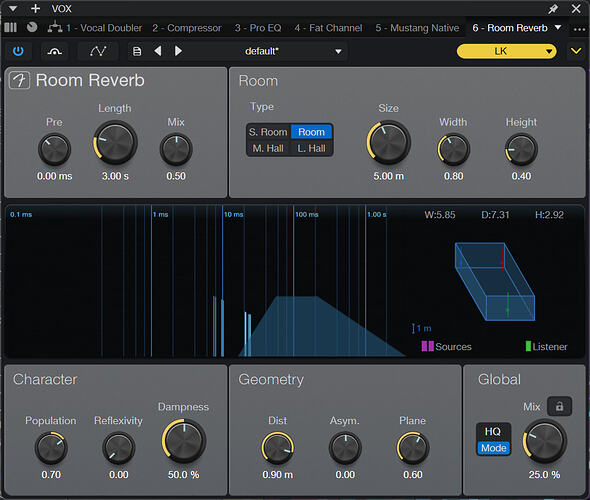Screen dimensions: 590x500
Task: Select the L. Hall room type
Action: click(x=311, y=148)
